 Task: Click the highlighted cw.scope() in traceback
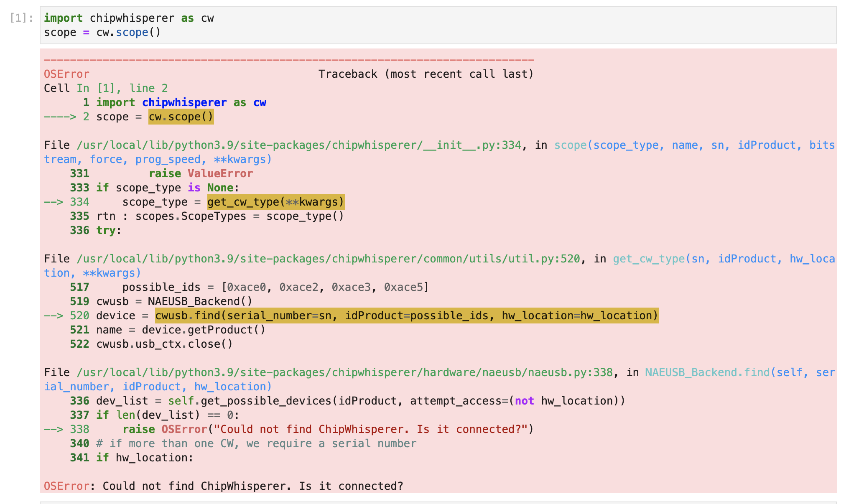[181, 117]
